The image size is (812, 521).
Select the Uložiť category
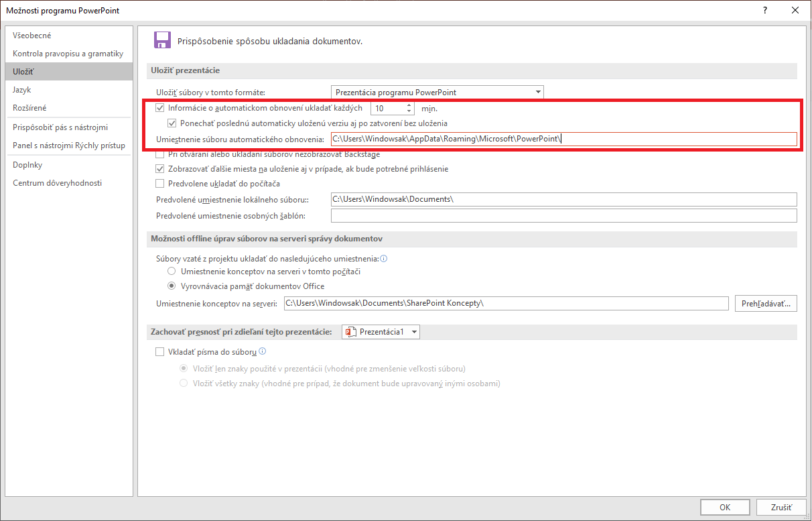[68, 71]
